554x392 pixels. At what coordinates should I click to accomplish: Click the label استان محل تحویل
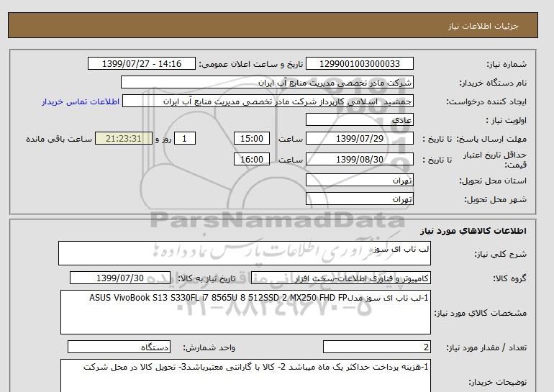point(493,181)
